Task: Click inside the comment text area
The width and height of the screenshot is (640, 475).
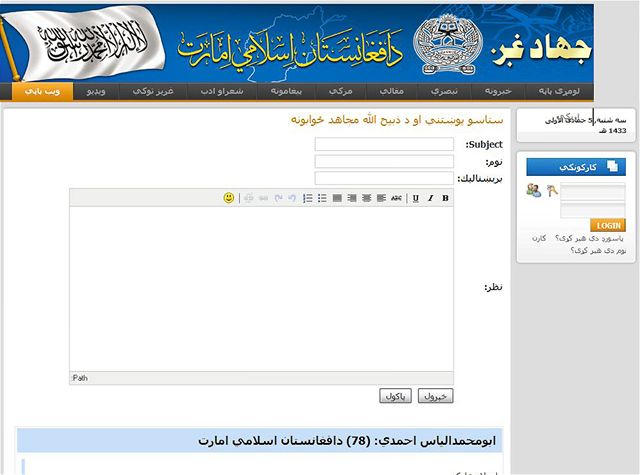Action: click(x=261, y=289)
